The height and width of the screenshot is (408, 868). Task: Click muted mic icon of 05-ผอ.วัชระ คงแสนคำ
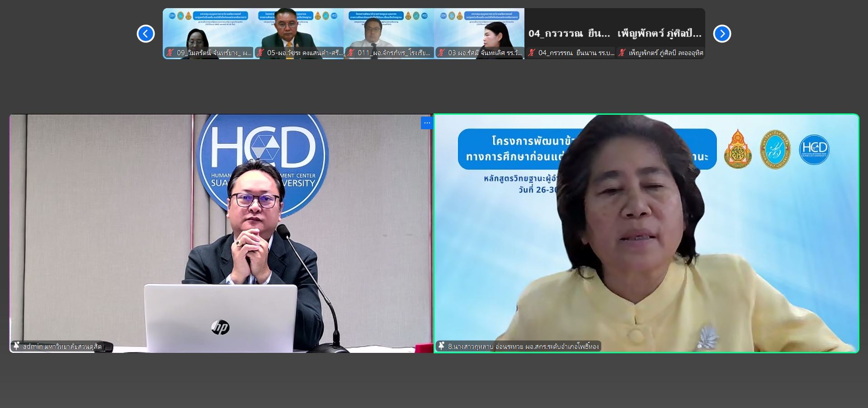coord(260,53)
